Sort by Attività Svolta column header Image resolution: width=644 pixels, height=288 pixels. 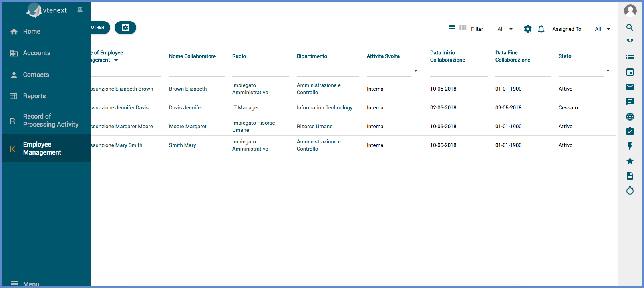tap(383, 56)
